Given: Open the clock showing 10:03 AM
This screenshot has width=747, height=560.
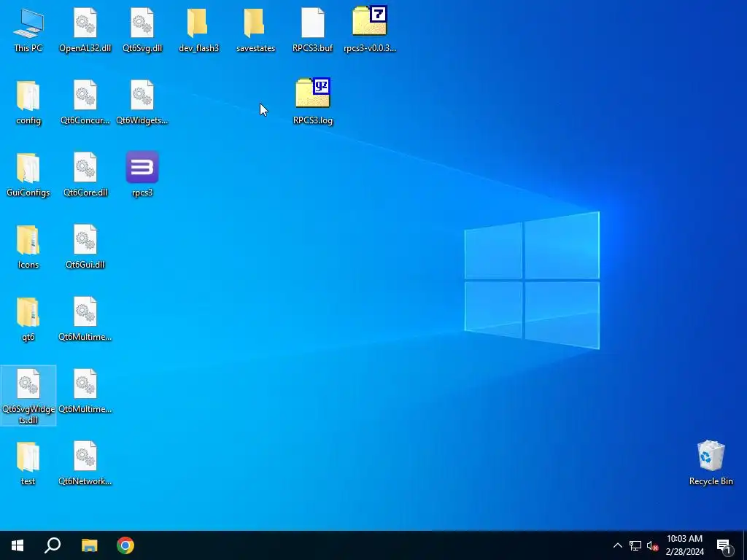Looking at the screenshot, I should pyautogui.click(x=684, y=545).
